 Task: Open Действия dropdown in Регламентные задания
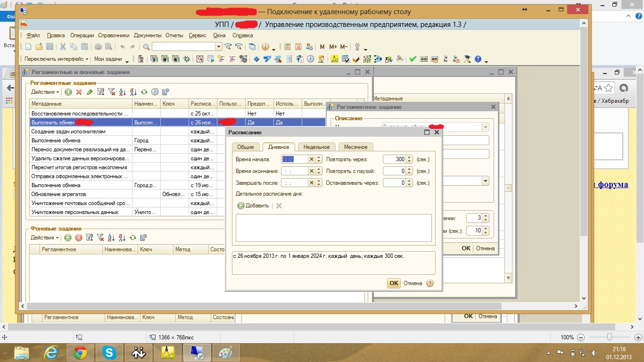pos(45,92)
